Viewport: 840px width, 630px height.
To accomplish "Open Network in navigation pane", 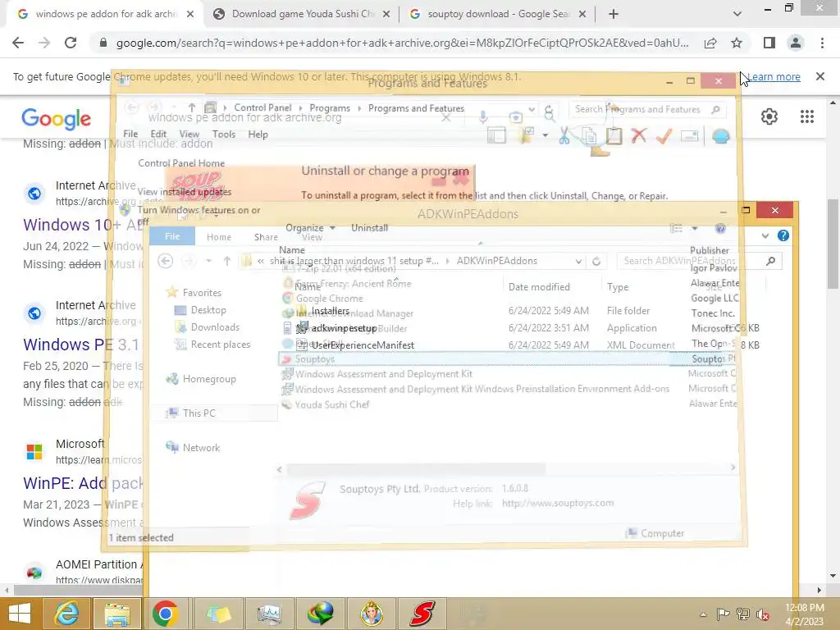I will (201, 447).
